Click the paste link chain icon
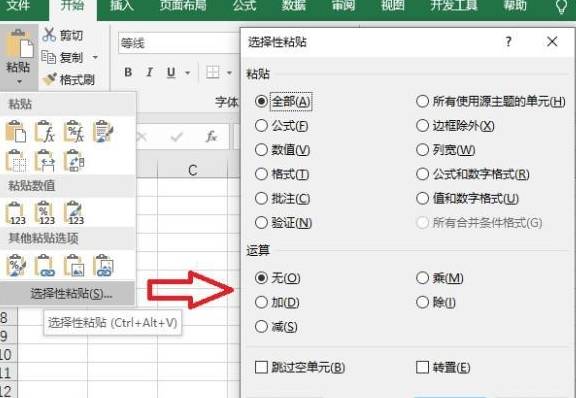 coord(44,265)
